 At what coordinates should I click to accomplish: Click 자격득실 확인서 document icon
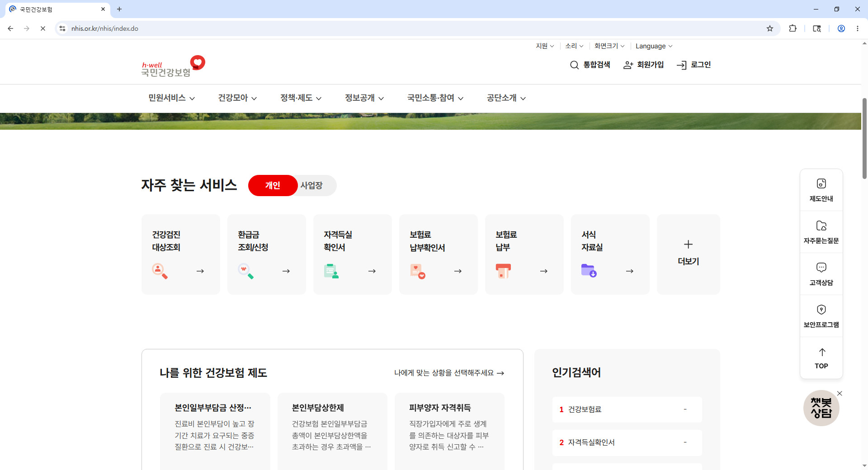click(x=331, y=271)
